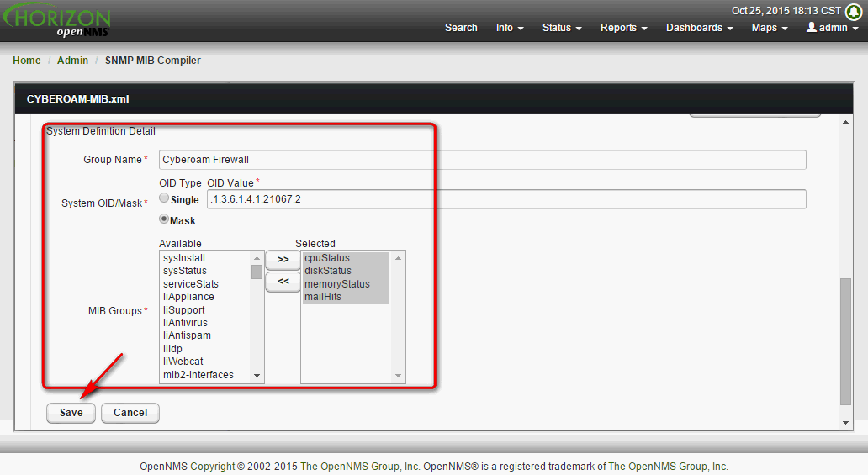Viewport: 868px width, 475px height.
Task: Click the admin user icon
Action: pos(812,27)
